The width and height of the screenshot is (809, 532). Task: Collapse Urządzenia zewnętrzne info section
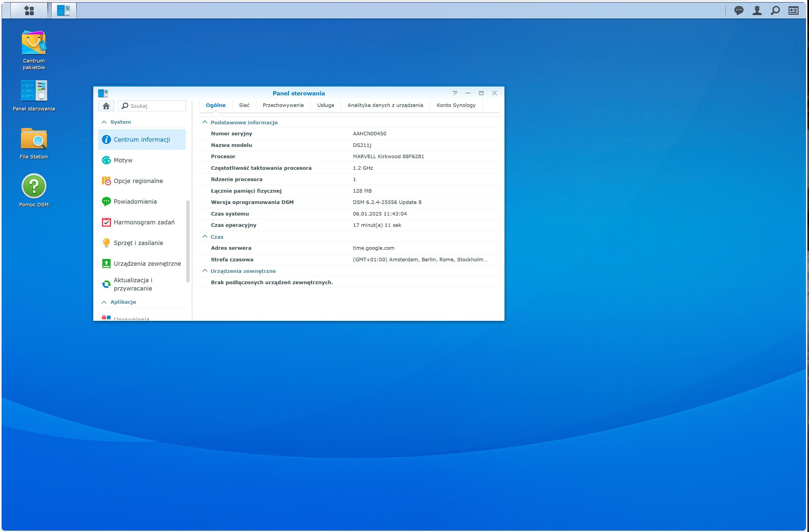point(205,271)
